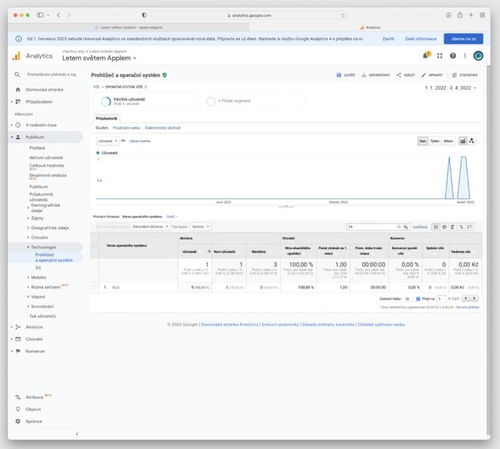Screen dimensions: 500x449
Task: Open Správa gear settings
Action: click(18, 421)
